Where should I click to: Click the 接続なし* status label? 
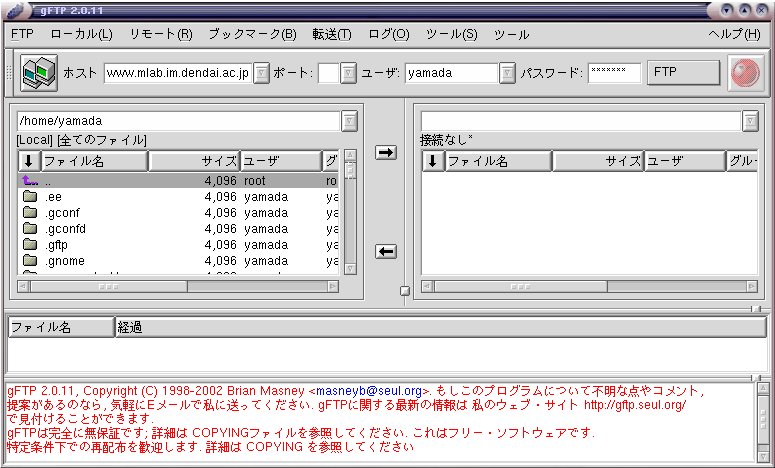446,140
